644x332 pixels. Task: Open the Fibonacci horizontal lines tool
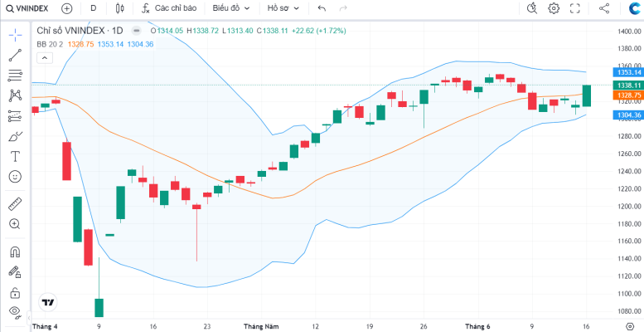15,76
